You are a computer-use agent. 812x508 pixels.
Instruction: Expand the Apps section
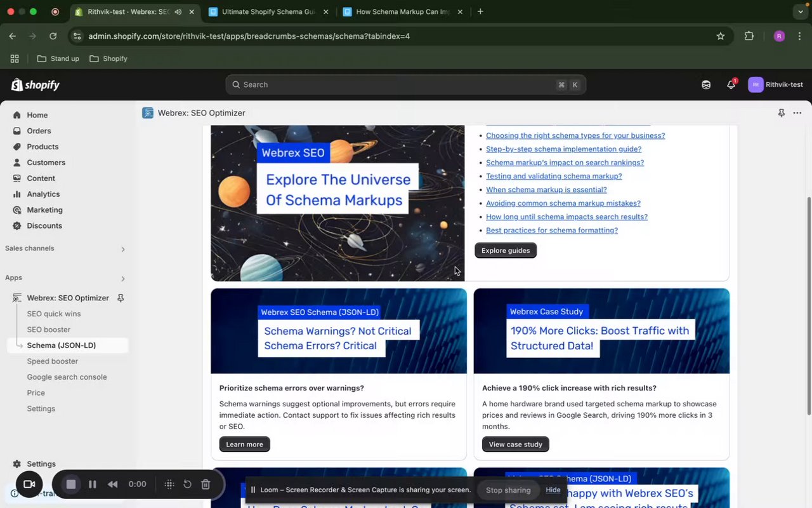tap(123, 278)
